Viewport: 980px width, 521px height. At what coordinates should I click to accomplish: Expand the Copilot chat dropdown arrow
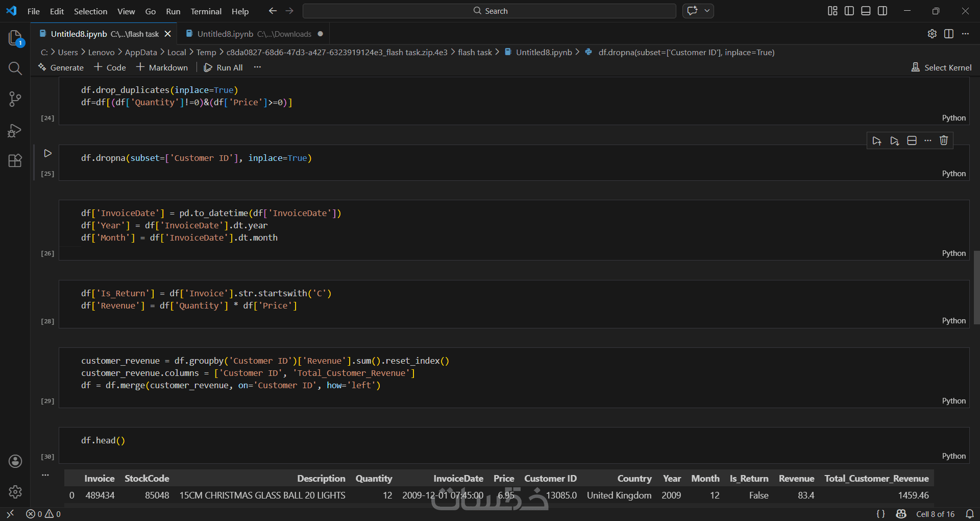pyautogui.click(x=707, y=11)
